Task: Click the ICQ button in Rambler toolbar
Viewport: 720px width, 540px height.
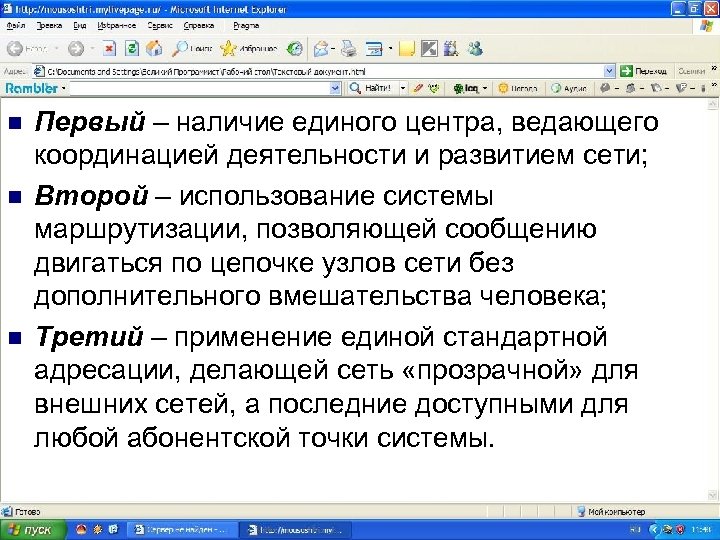Action: 466,88
